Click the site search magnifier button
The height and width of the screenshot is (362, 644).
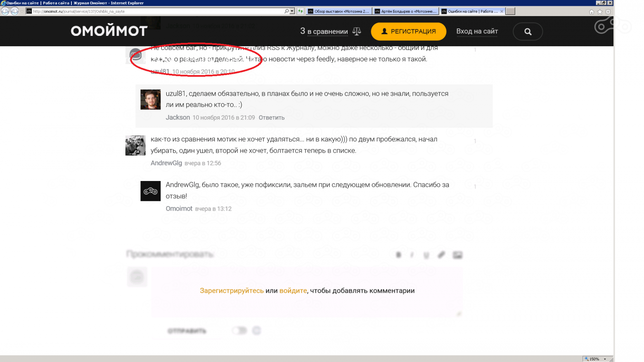[x=528, y=32]
